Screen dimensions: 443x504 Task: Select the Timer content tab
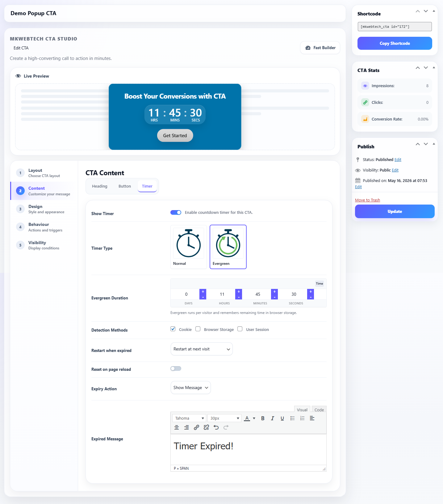(x=147, y=186)
